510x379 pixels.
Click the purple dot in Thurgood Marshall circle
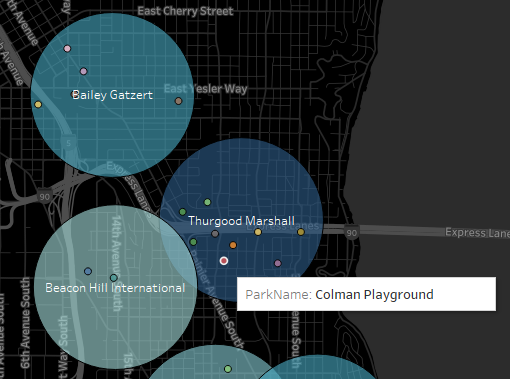[x=278, y=263]
